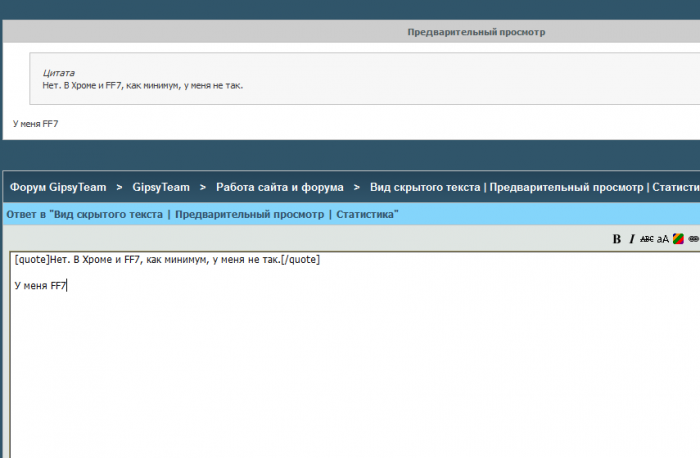Go to Форум GipsyTeam breadcrumb
Screen dimensions: 700x458
(x=58, y=187)
